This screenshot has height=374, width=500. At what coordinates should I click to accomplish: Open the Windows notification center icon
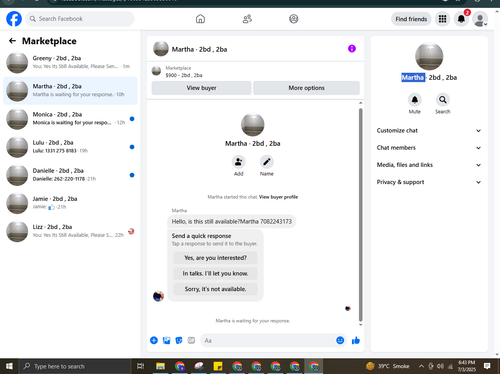487,366
